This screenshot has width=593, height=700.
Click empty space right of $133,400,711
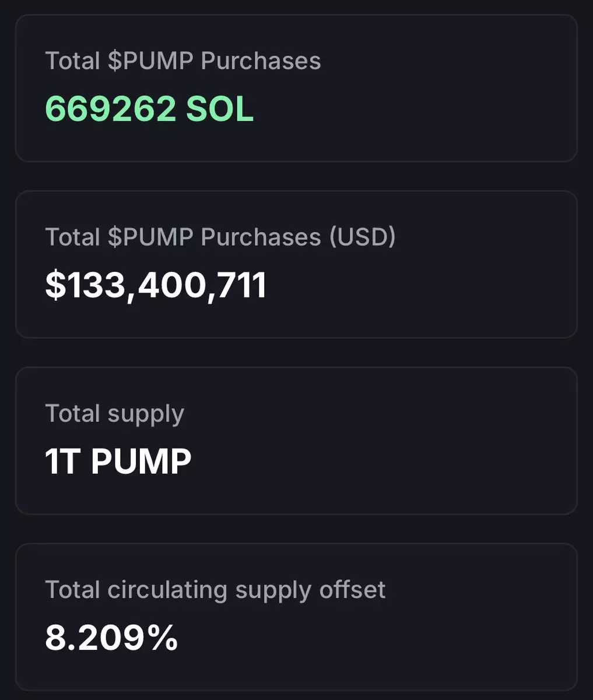point(420,285)
